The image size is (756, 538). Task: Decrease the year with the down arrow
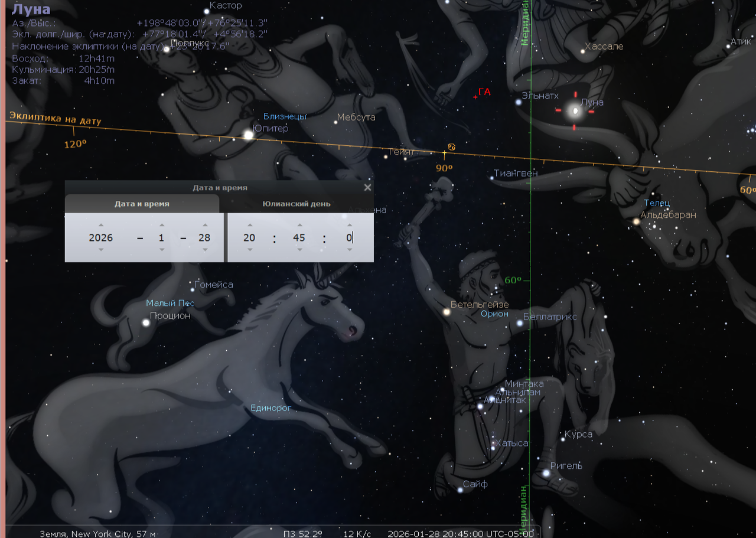(x=101, y=250)
